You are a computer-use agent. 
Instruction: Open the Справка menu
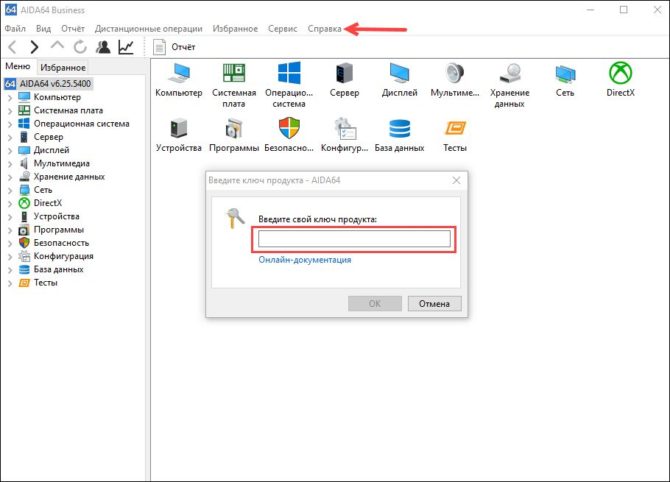click(x=324, y=29)
